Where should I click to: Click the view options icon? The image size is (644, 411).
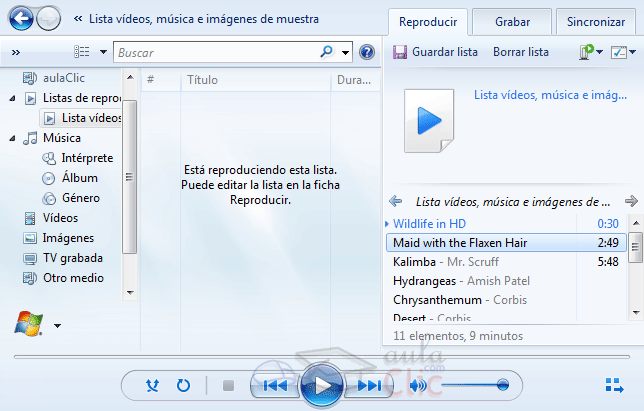81,52
